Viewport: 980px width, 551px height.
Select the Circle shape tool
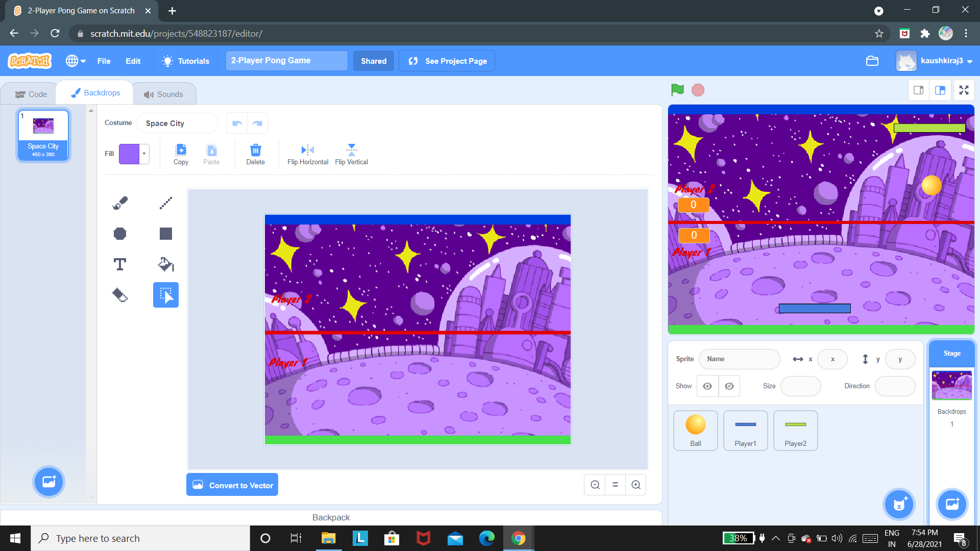point(120,234)
